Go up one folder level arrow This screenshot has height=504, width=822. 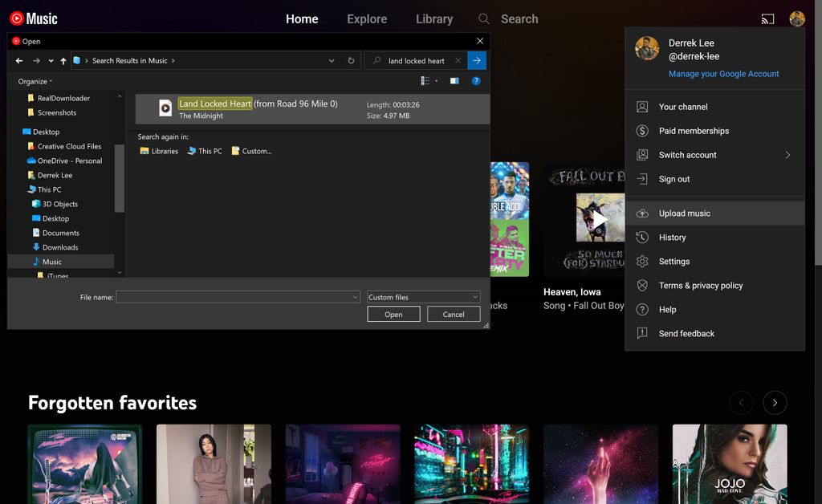(63, 61)
